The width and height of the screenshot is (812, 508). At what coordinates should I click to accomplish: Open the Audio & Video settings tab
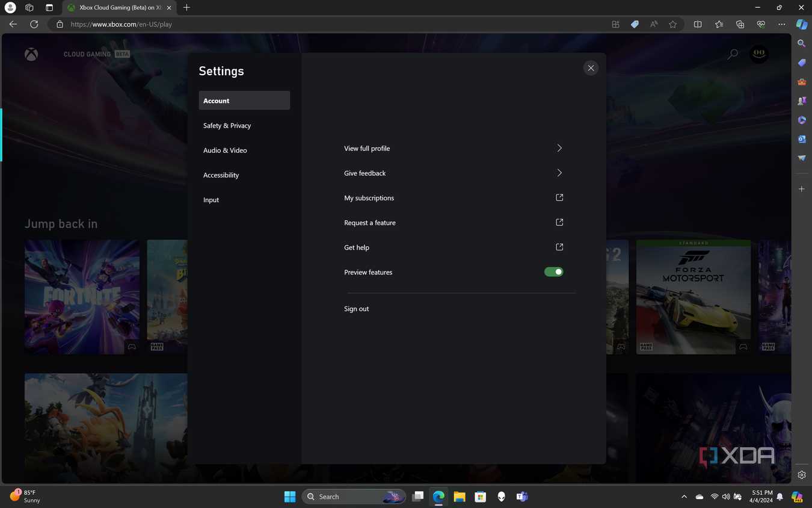click(244, 150)
